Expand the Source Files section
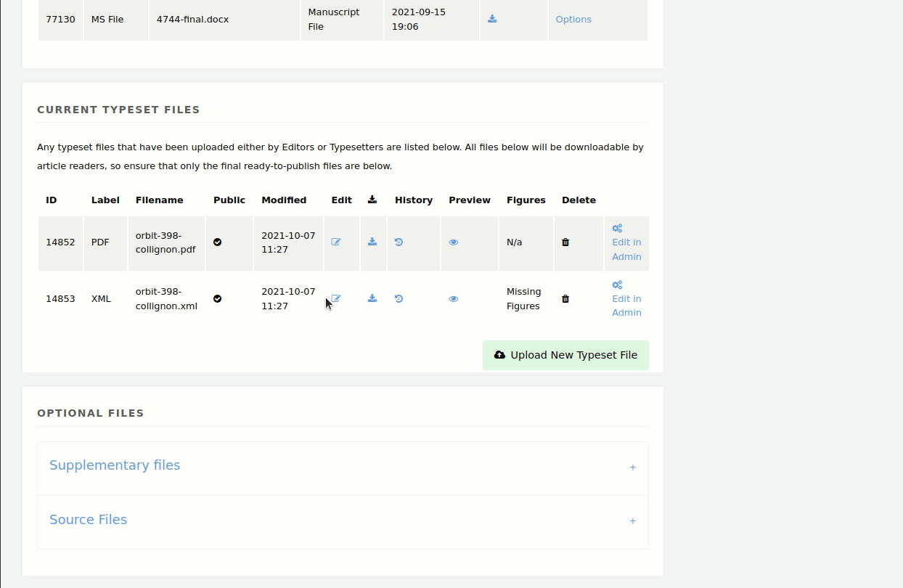Viewport: 903px width, 588px height. tap(88, 520)
